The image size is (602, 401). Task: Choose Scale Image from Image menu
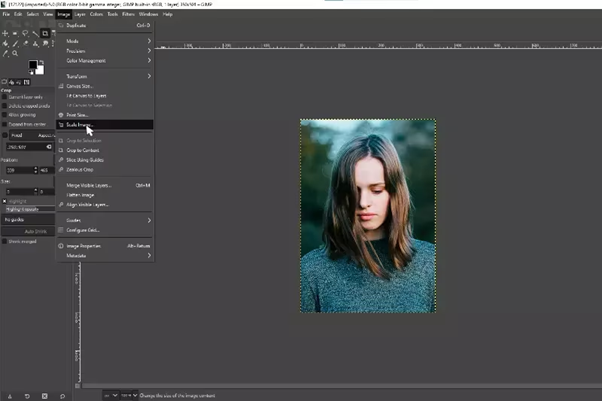[105, 124]
